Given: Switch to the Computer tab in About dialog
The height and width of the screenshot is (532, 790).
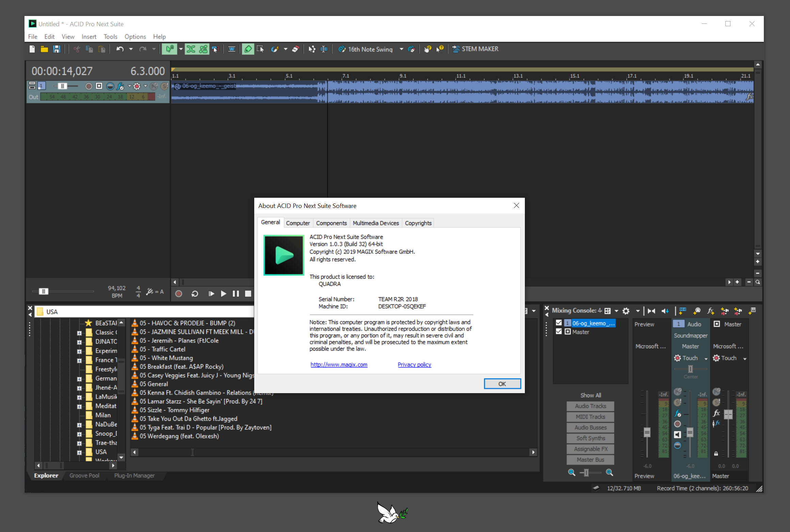Looking at the screenshot, I should tap(298, 223).
